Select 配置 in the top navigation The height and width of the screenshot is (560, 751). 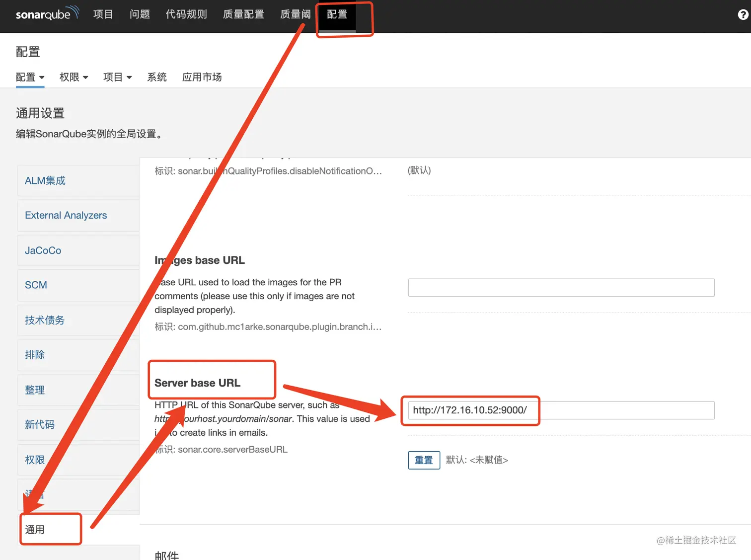[337, 14]
